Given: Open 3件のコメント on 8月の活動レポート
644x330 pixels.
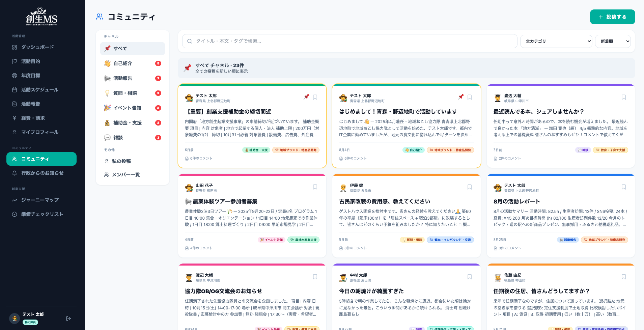Looking at the screenshot, I should [x=507, y=248].
